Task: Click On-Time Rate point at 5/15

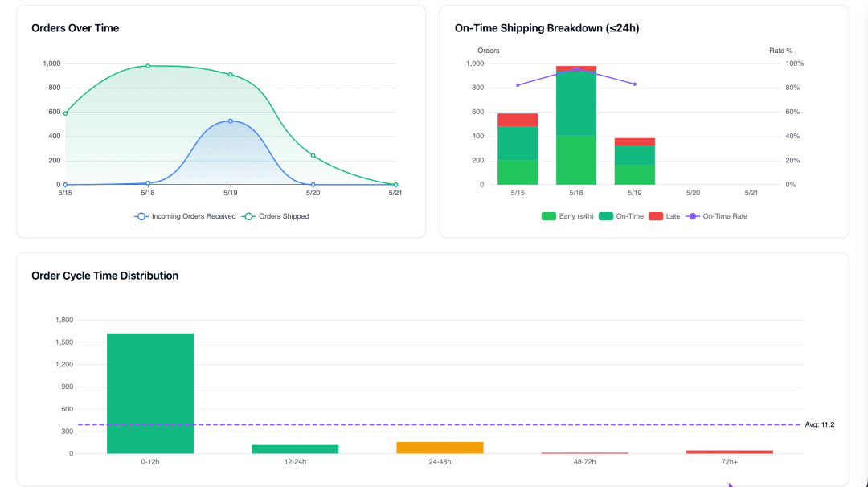Action: [x=518, y=85]
